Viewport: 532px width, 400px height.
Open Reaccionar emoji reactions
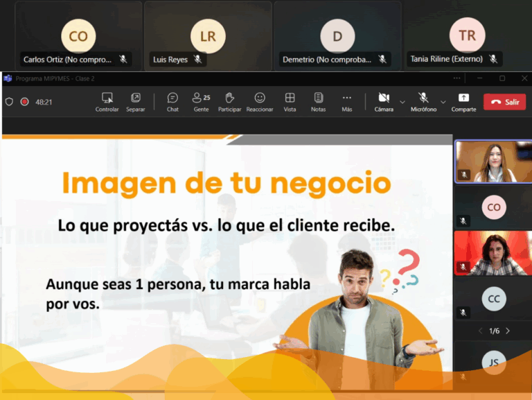260,102
